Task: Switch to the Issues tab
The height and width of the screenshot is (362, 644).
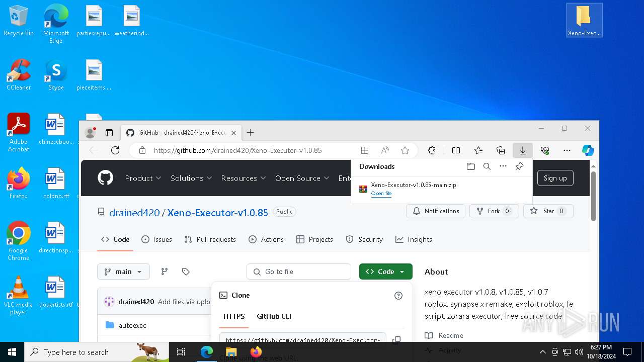Action: click(156, 239)
